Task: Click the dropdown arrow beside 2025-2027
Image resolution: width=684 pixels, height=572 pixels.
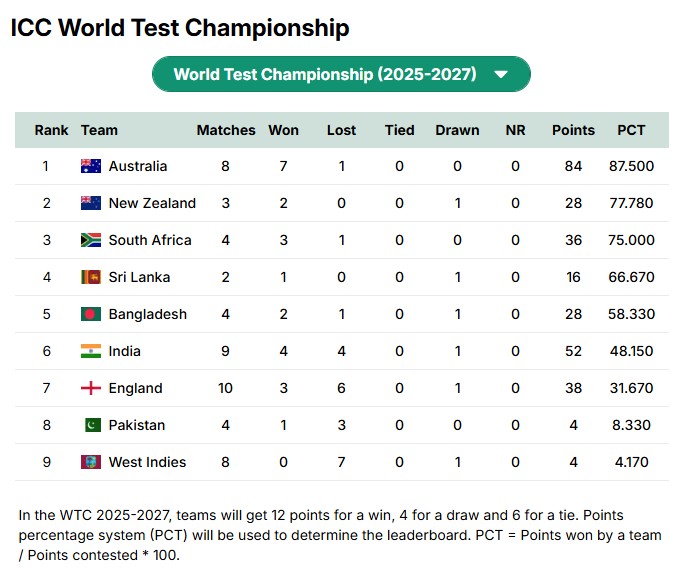Action: coord(501,75)
